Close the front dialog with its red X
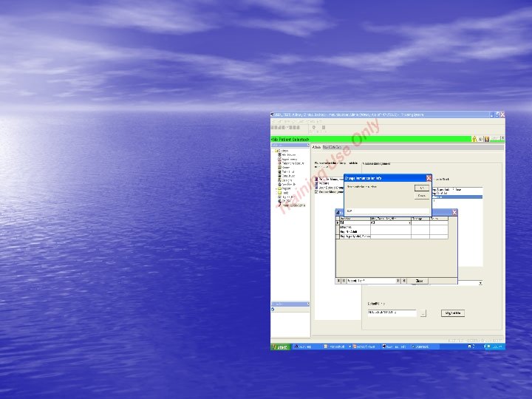Image resolution: width=532 pixels, height=399 pixels. tap(429, 178)
